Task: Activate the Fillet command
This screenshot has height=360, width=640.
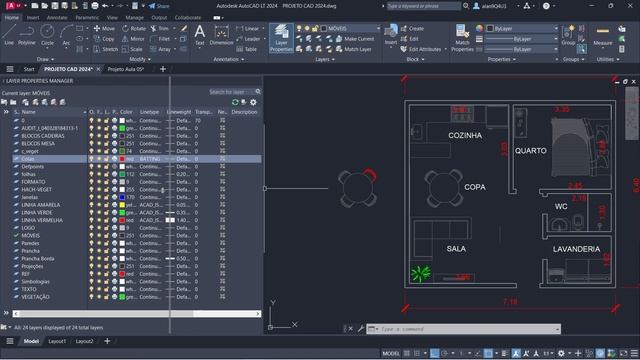Action: (160, 39)
